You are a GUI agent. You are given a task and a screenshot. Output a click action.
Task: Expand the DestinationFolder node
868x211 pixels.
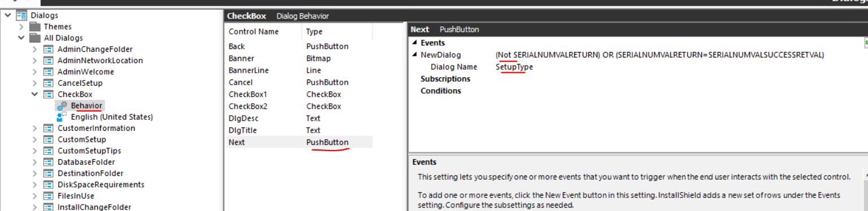pyautogui.click(x=35, y=173)
